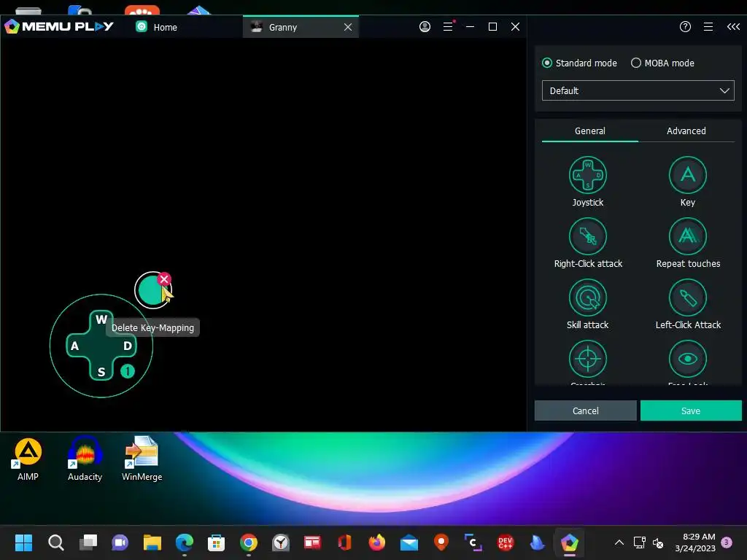
Task: Open the key-mapping help icon
Action: [685, 27]
